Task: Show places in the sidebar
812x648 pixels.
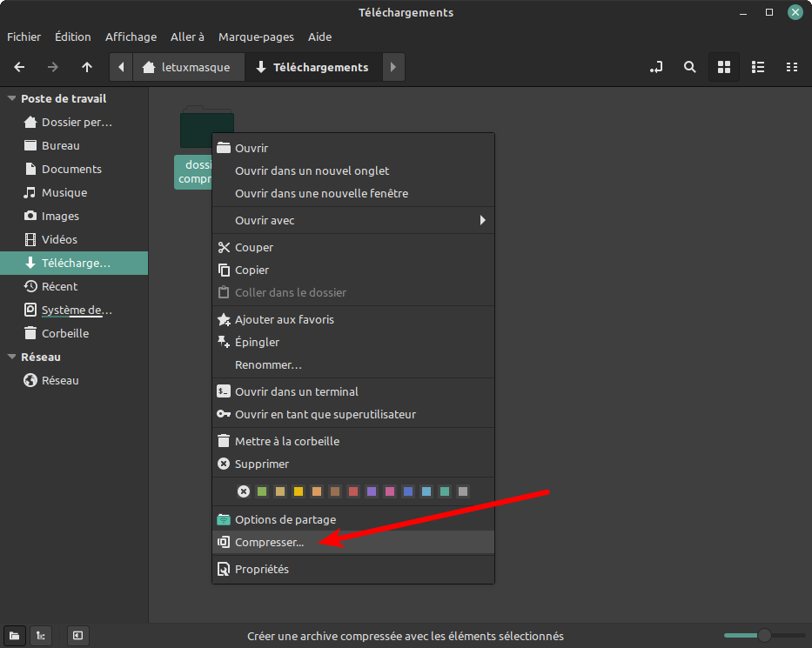Action: pos(15,636)
